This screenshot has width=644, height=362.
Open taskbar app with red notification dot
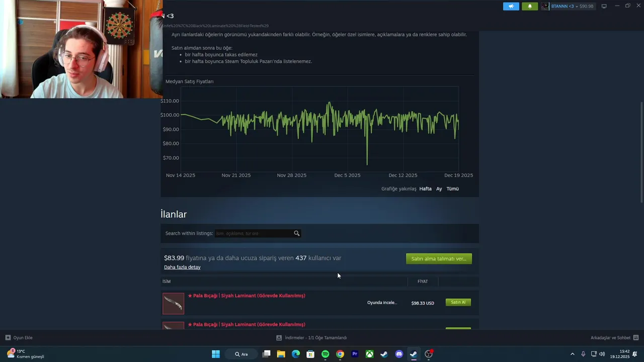pos(429,354)
